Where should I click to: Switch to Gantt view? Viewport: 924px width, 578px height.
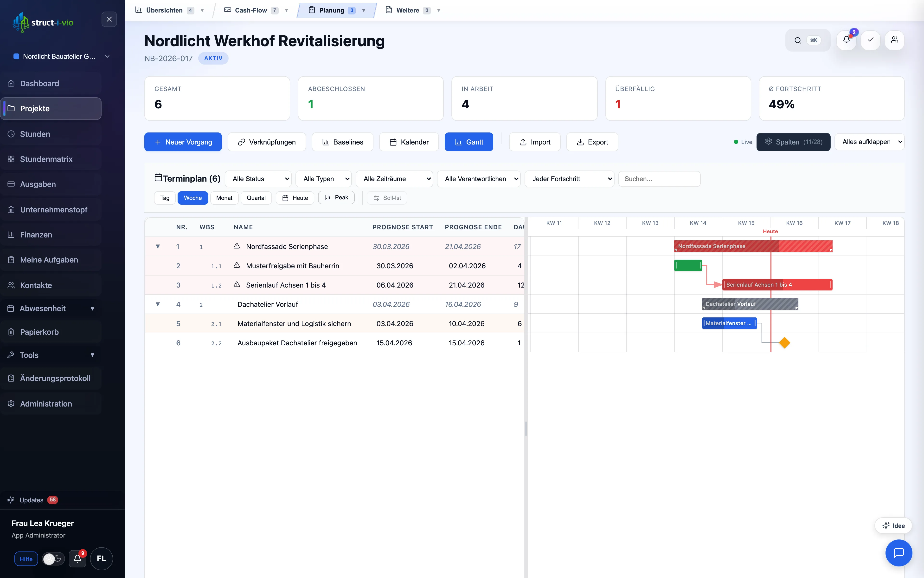469,142
